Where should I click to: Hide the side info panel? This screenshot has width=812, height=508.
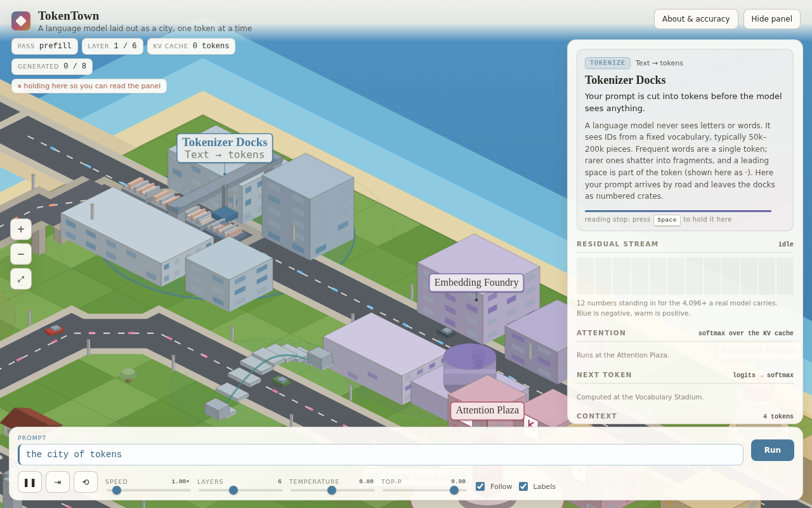(x=772, y=19)
